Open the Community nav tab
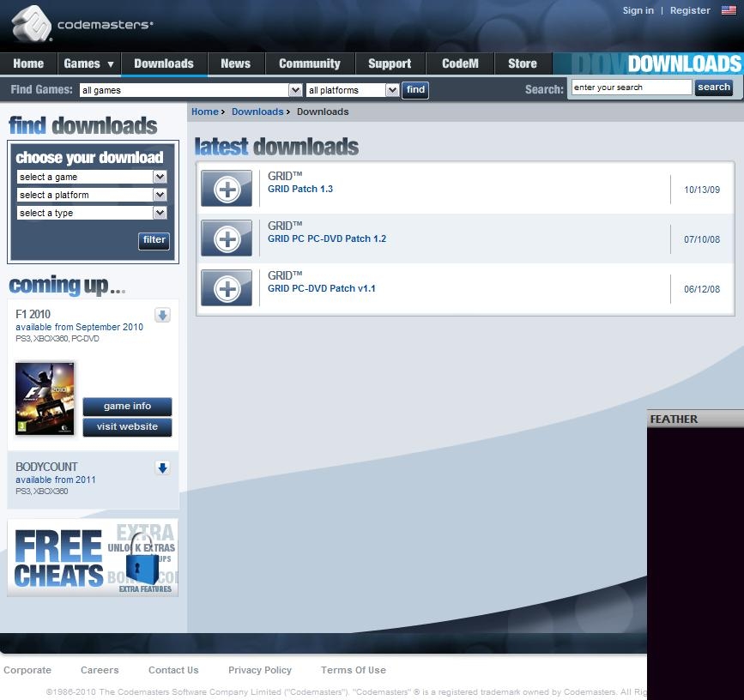This screenshot has height=700, width=744. click(310, 63)
